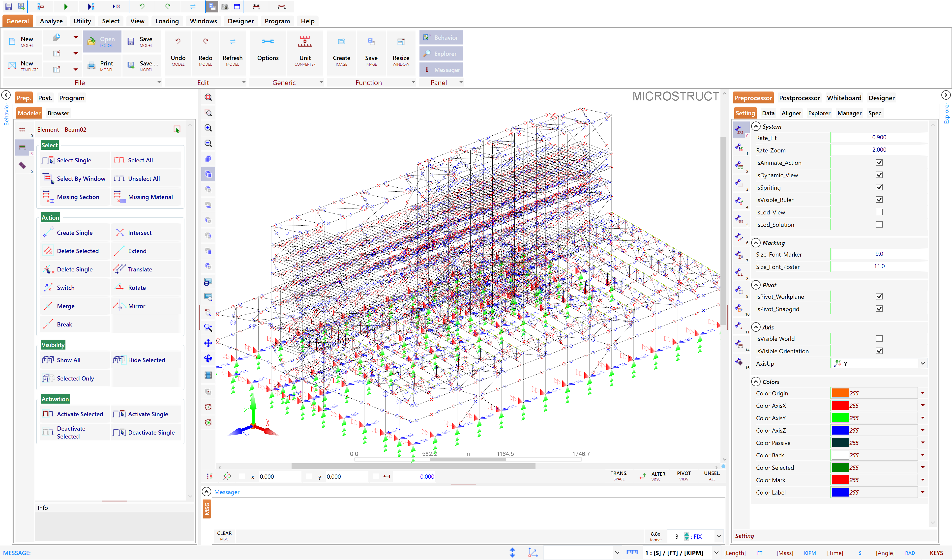The image size is (952, 560).
Task: Open the Aligner settings tab
Action: pos(791,113)
